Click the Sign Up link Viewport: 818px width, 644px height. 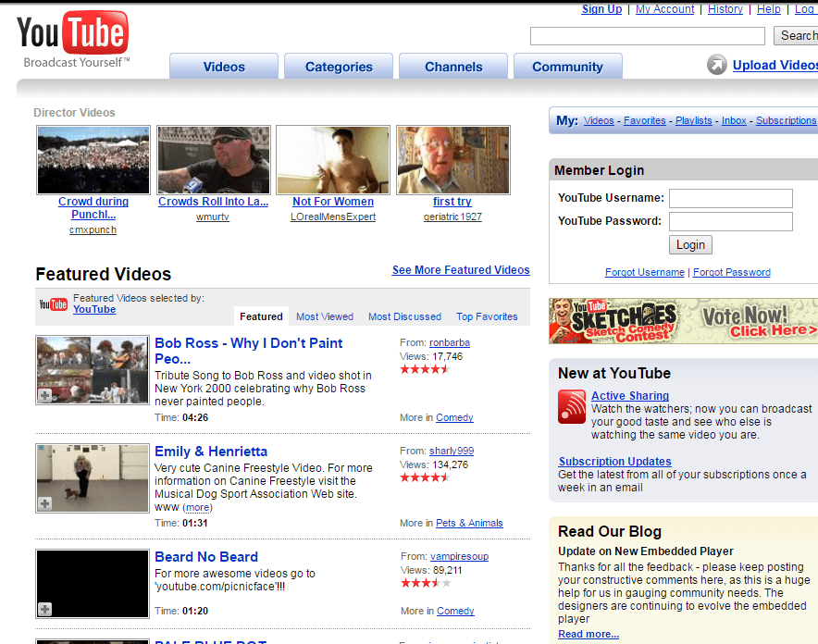(x=601, y=9)
